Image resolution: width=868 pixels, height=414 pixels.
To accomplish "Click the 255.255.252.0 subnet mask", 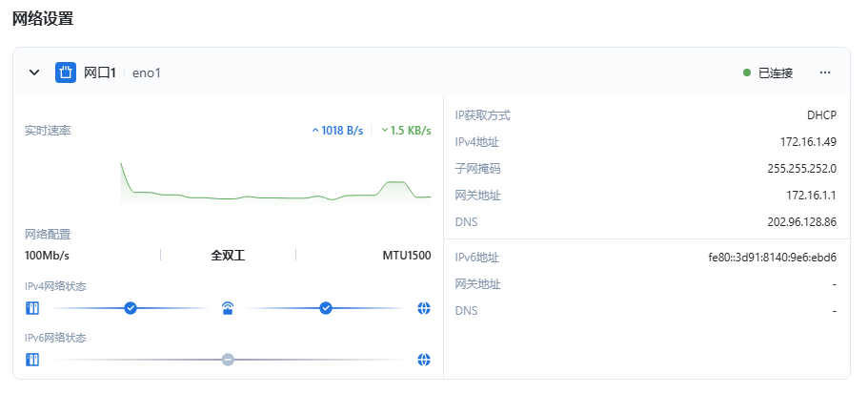I will pos(802,169).
